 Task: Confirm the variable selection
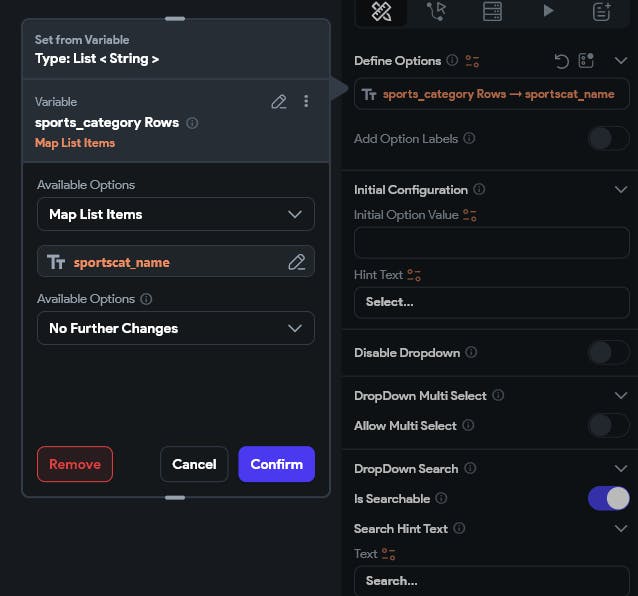tap(277, 464)
